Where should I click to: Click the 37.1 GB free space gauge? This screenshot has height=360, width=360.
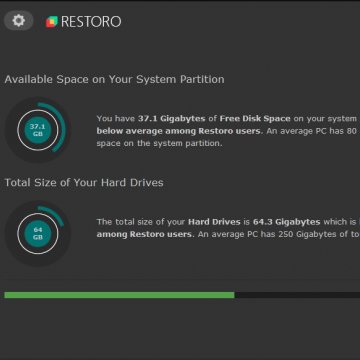(38, 130)
